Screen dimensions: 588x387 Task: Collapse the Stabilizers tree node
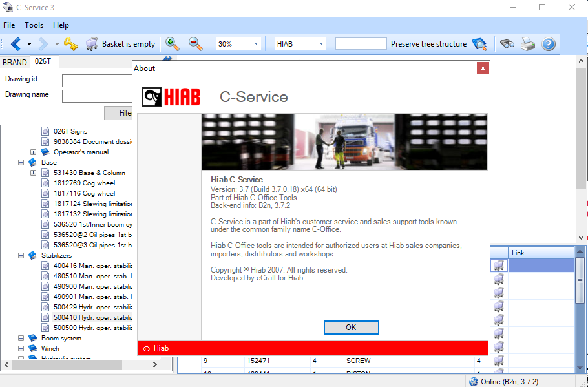click(x=21, y=255)
